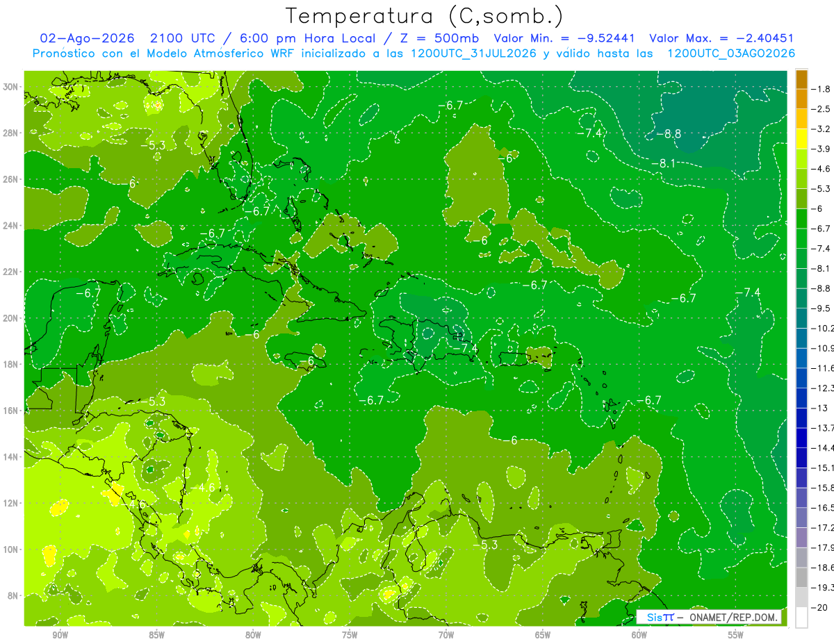The image size is (834, 644).
Task: Click the '-8.1' contour label on the map
Action: 663,164
